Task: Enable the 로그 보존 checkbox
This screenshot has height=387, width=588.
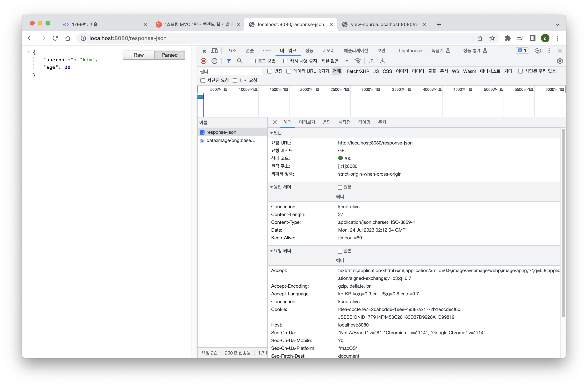Action: click(253, 61)
